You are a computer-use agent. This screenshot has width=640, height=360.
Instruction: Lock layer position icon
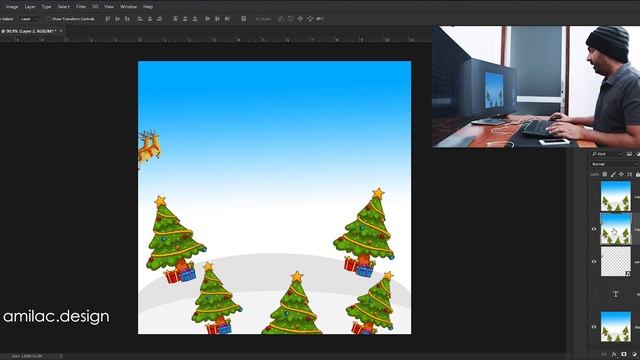621,174
